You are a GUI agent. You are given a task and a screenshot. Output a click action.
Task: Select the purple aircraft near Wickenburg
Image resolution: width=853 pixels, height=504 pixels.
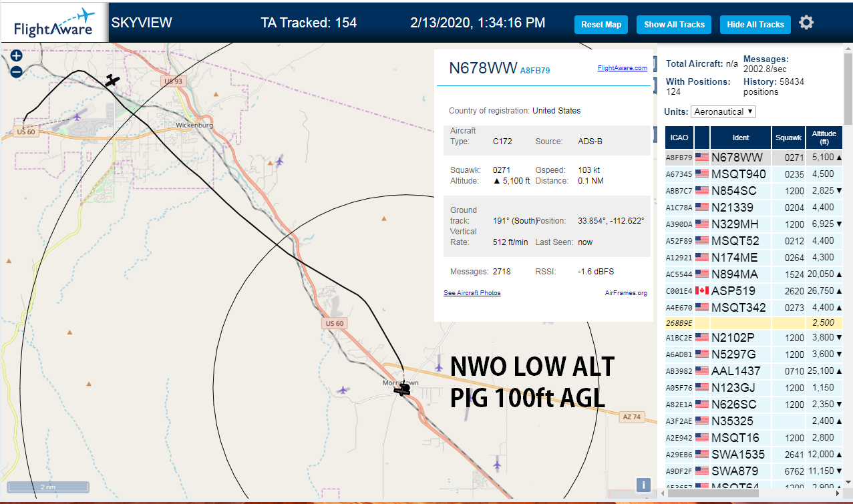coord(279,160)
